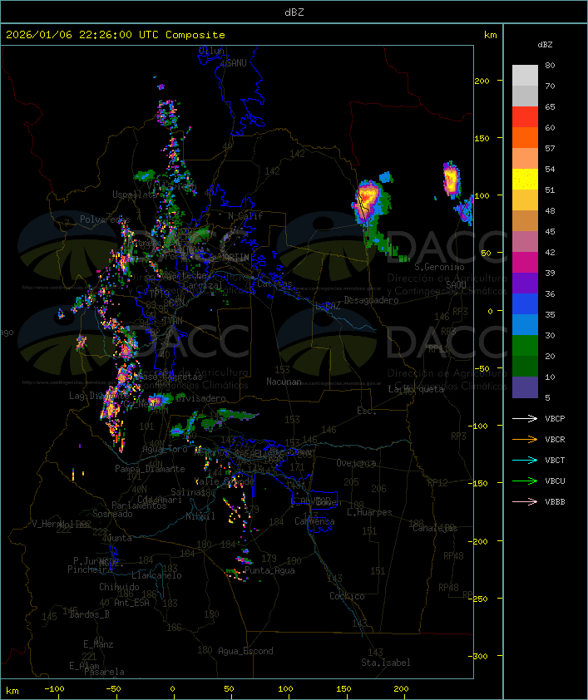Click the Nihuil map label

(x=200, y=516)
